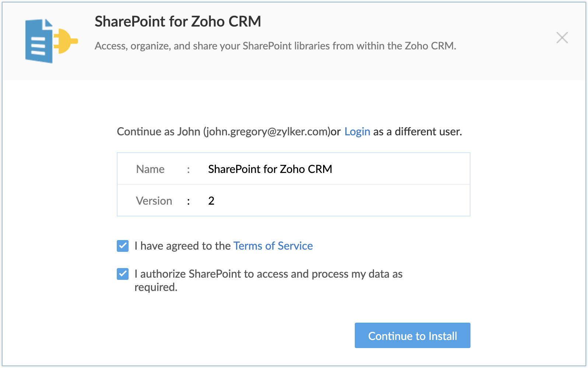Select the Name value in details table
The height and width of the screenshot is (368, 588).
(270, 169)
